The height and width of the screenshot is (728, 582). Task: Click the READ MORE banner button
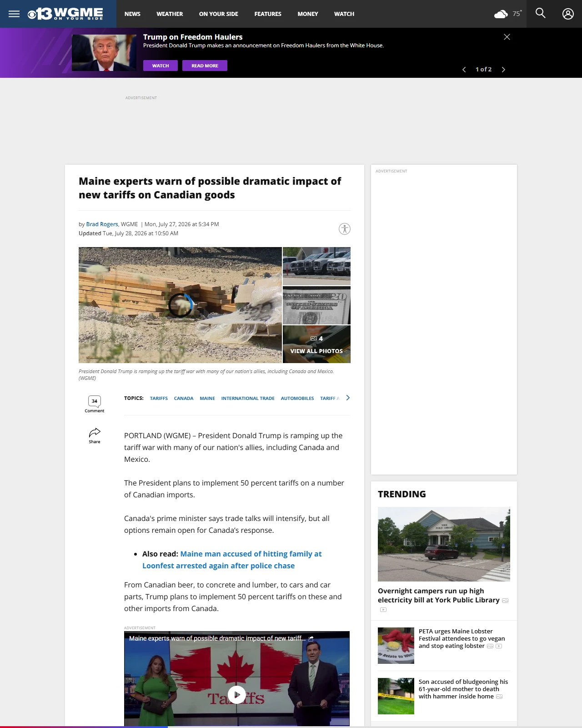(205, 66)
